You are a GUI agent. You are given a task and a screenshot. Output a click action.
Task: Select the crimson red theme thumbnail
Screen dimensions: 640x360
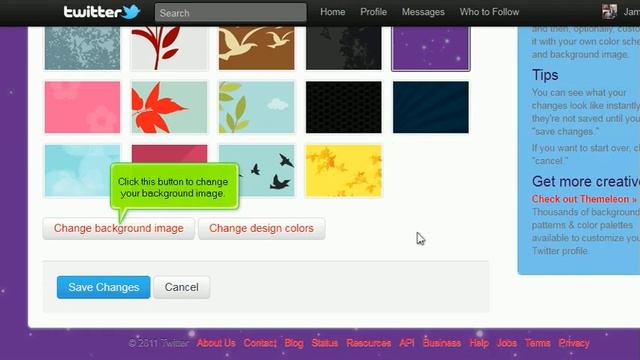[x=169, y=154]
